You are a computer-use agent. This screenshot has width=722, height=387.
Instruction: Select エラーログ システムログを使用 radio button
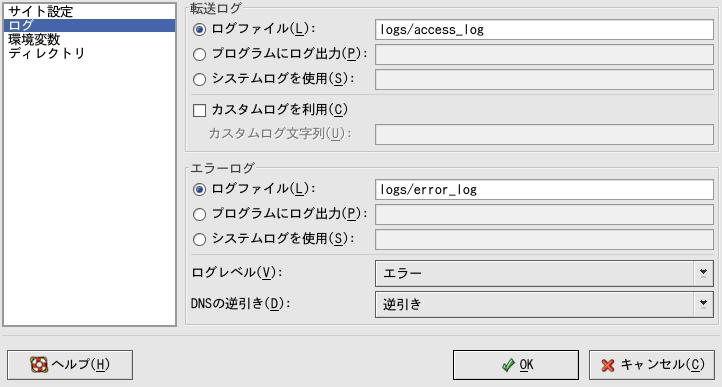pos(199,239)
